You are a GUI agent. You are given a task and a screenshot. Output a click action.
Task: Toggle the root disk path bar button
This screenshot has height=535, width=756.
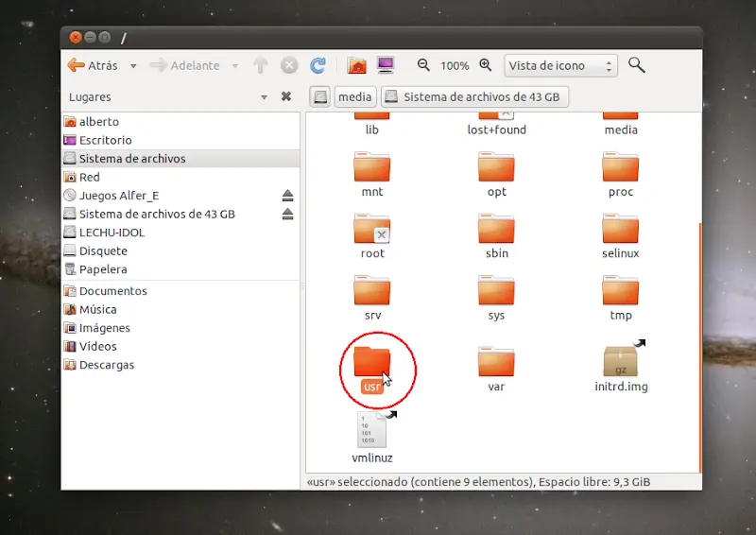320,97
